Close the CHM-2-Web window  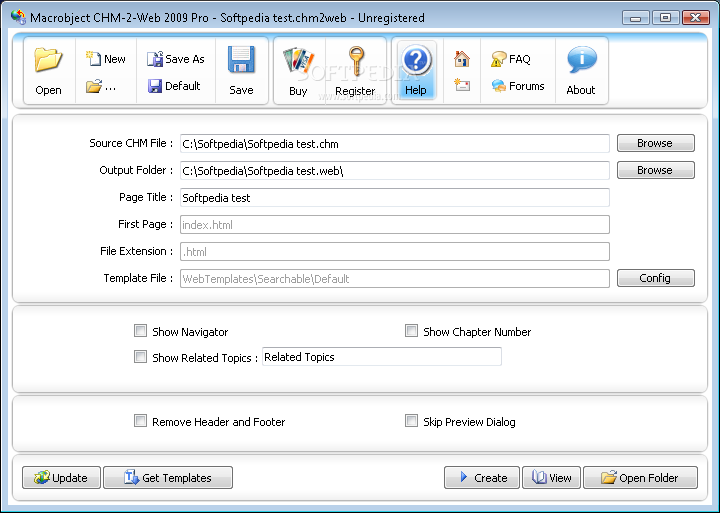(696, 17)
